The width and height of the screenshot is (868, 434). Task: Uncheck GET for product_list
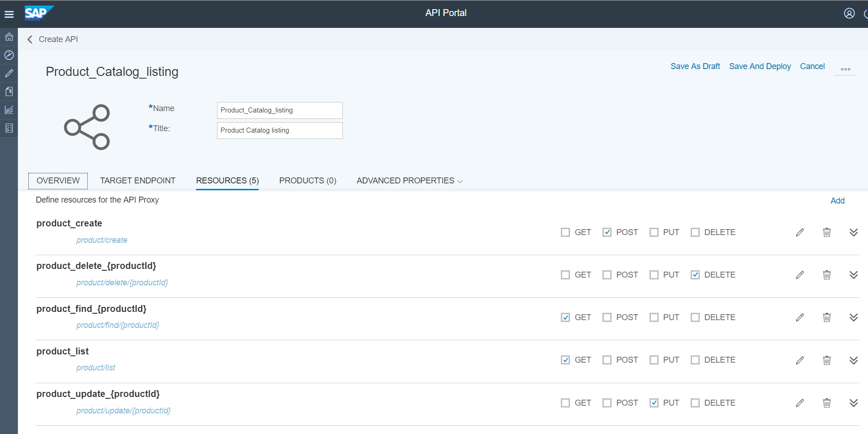point(565,360)
